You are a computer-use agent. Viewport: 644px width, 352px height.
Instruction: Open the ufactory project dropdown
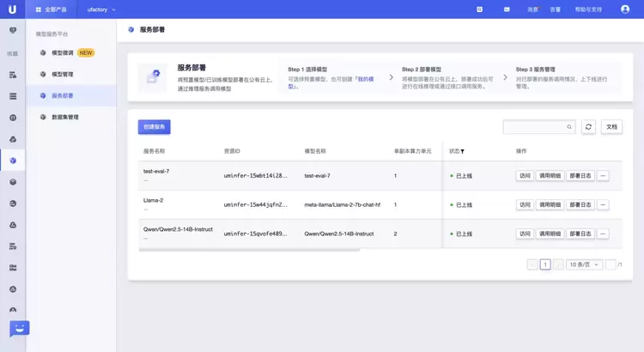point(101,9)
